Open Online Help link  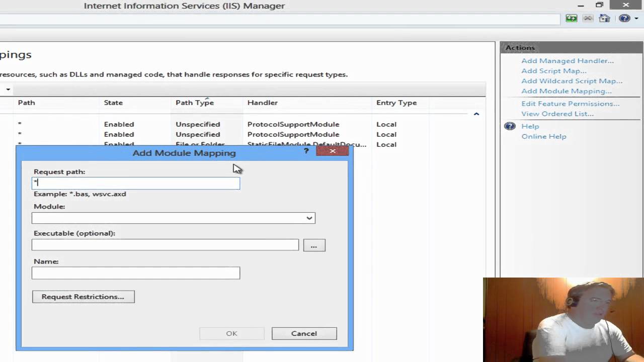tap(544, 136)
